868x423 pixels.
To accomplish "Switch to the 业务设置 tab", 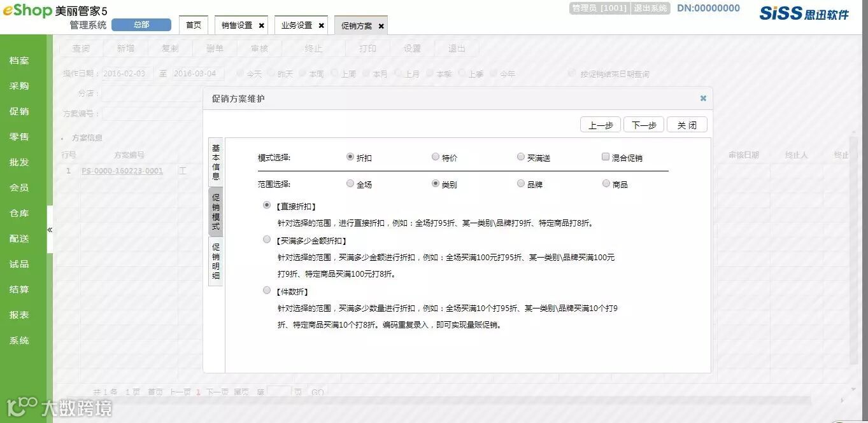I will coord(297,25).
